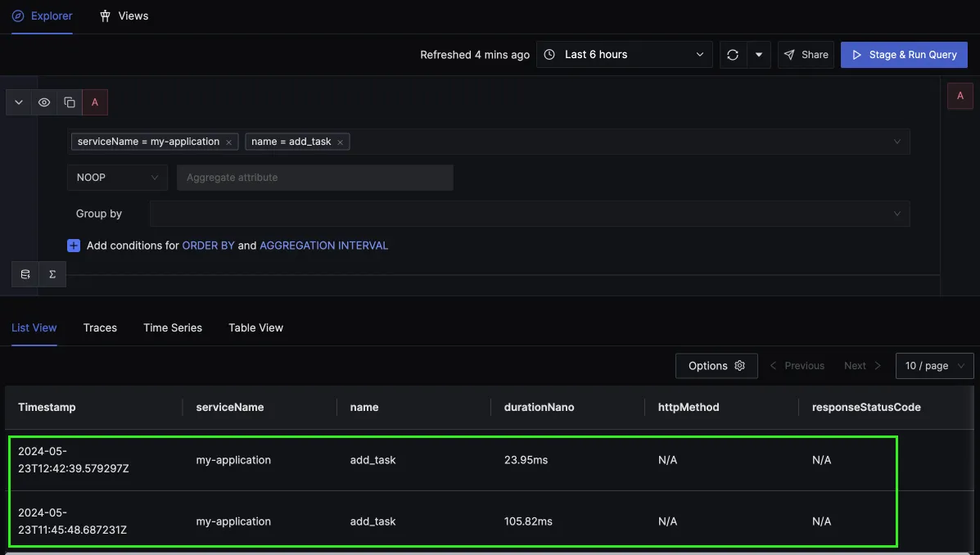Click the Refreshed 4 mins ago text
This screenshot has height=555, width=980.
point(475,55)
